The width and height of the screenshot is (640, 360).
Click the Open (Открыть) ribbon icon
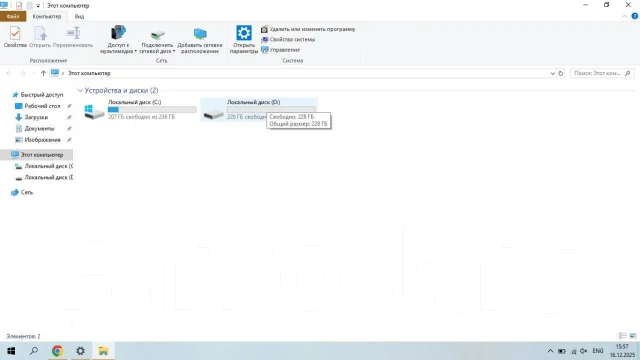click(40, 37)
